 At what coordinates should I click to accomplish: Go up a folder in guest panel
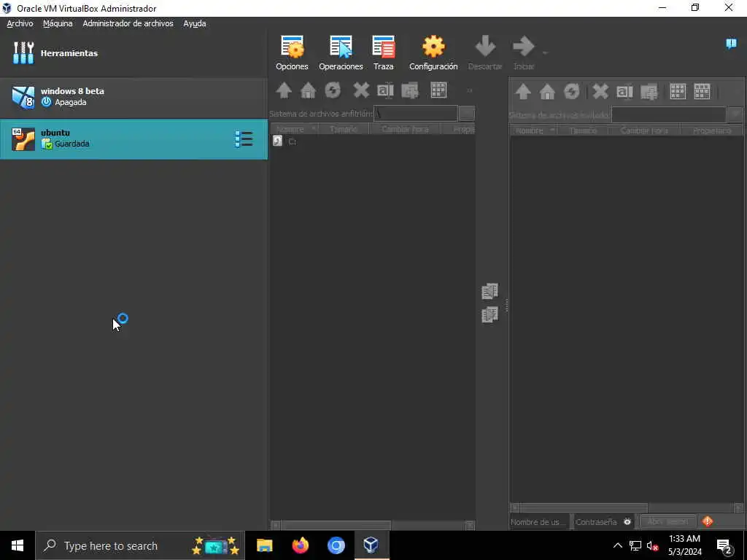coord(523,91)
